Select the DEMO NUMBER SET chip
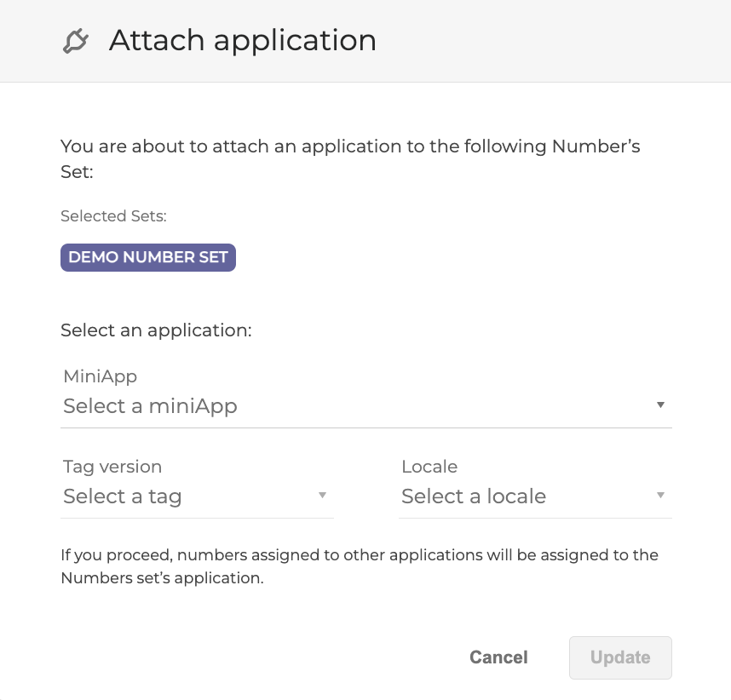Viewport: 731px width, 700px height. click(x=147, y=256)
